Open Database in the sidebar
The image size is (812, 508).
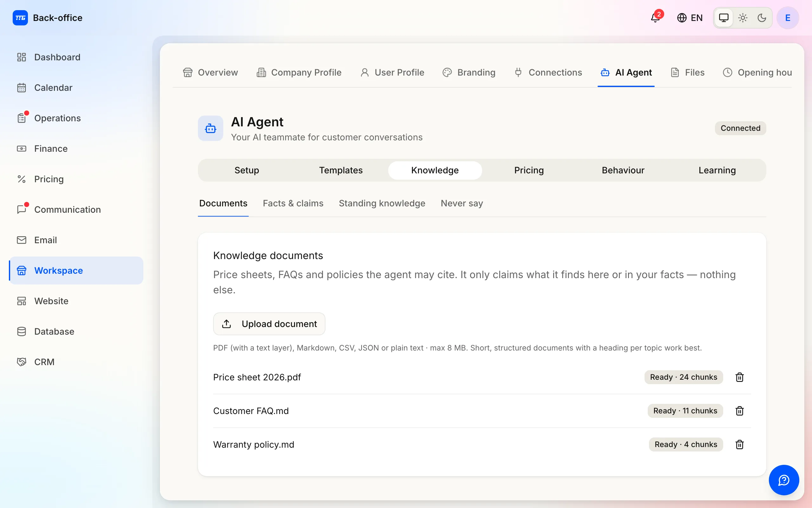[76, 331]
